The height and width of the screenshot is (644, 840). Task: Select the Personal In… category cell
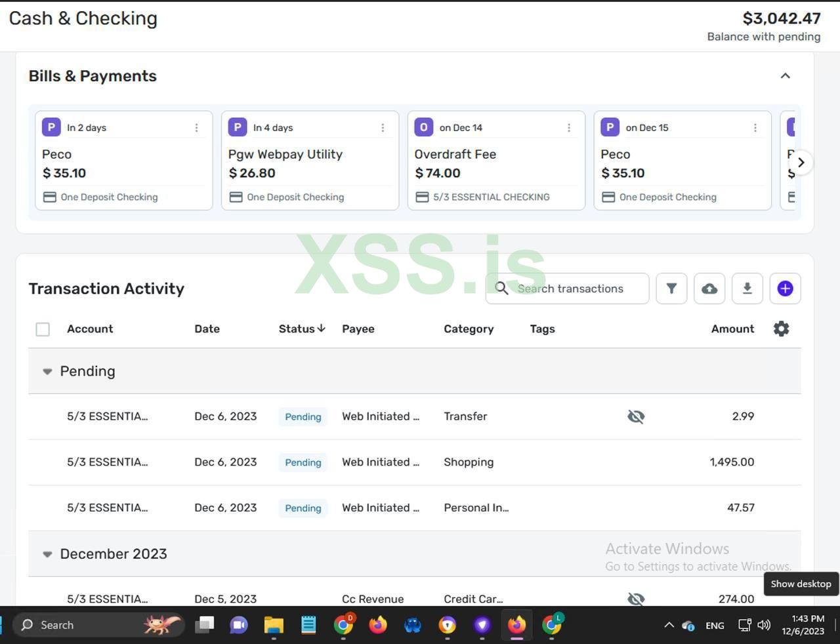click(476, 508)
